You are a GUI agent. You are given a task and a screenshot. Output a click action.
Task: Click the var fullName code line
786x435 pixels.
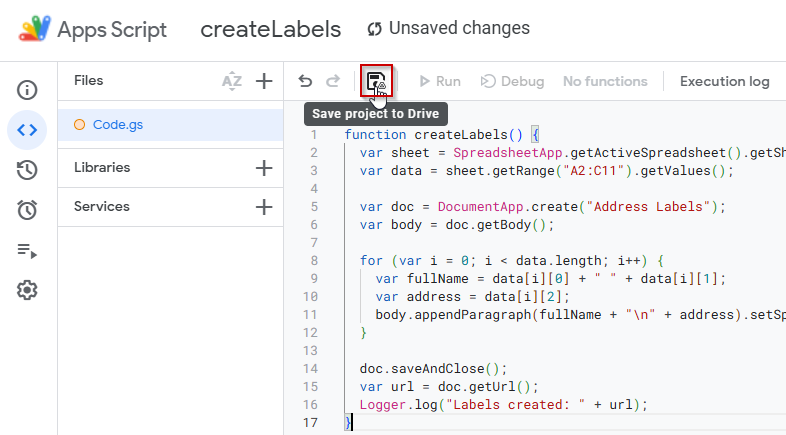[550, 279]
